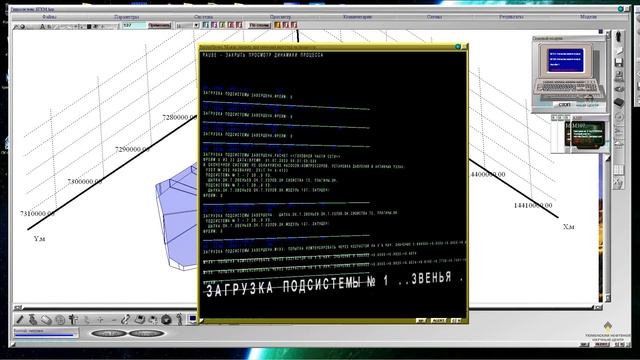Screen dimensions: 640x360
Task: Select the letter A text tool in top toolbar
Action: tap(42, 27)
